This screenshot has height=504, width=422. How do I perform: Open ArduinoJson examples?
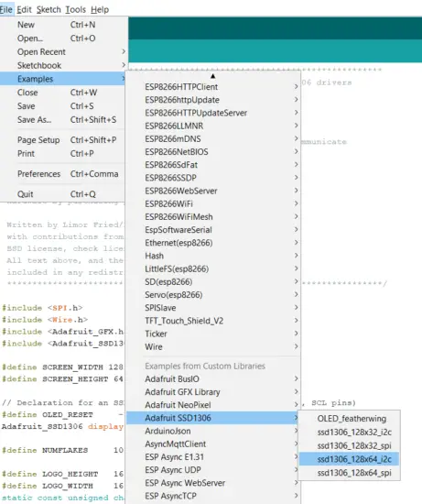pyautogui.click(x=213, y=431)
